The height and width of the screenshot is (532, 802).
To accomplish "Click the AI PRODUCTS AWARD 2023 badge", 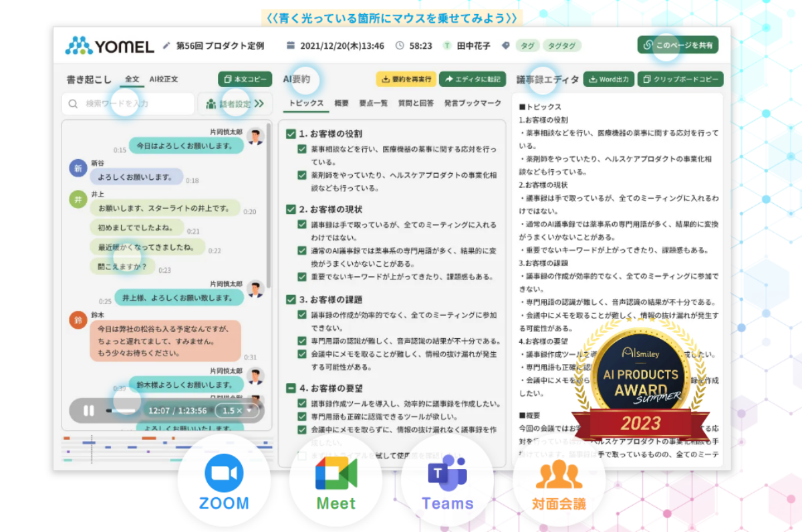I will coord(640,379).
